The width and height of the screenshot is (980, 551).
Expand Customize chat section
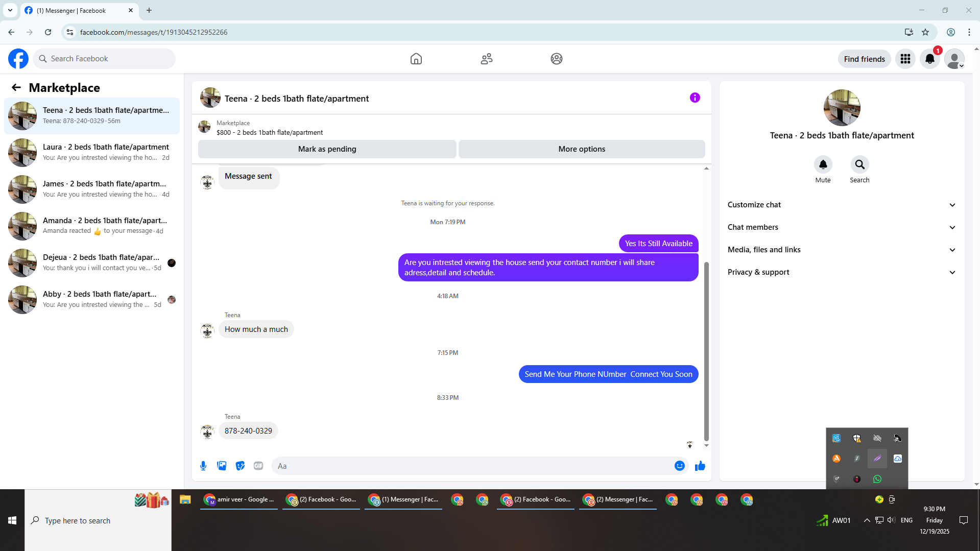click(841, 205)
